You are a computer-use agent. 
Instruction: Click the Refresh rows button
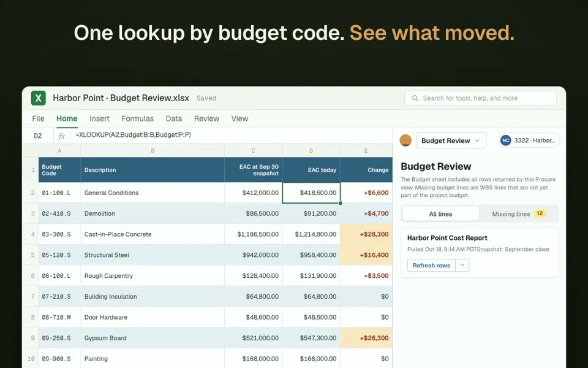point(431,265)
